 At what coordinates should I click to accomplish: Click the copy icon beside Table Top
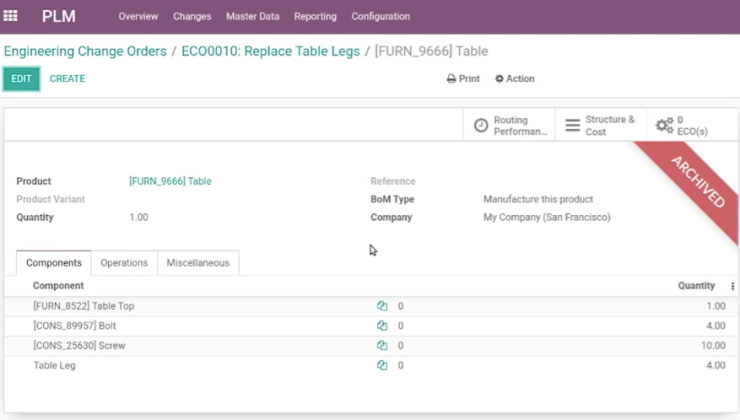(382, 306)
